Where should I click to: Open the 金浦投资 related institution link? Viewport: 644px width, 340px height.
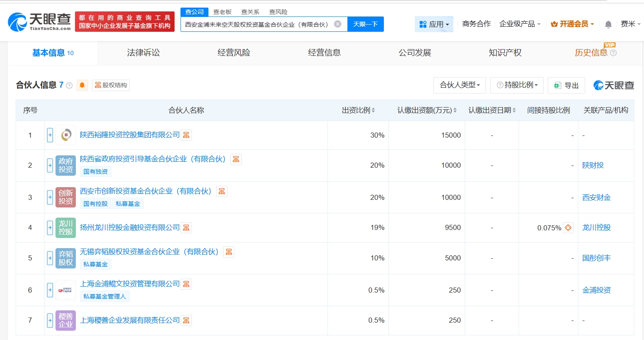[597, 290]
